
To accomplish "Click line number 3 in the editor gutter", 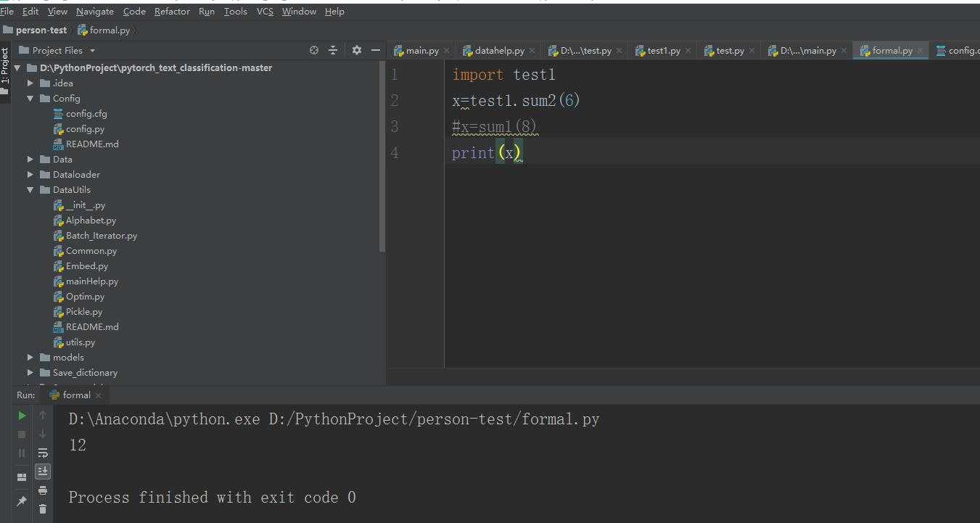I will (x=395, y=127).
